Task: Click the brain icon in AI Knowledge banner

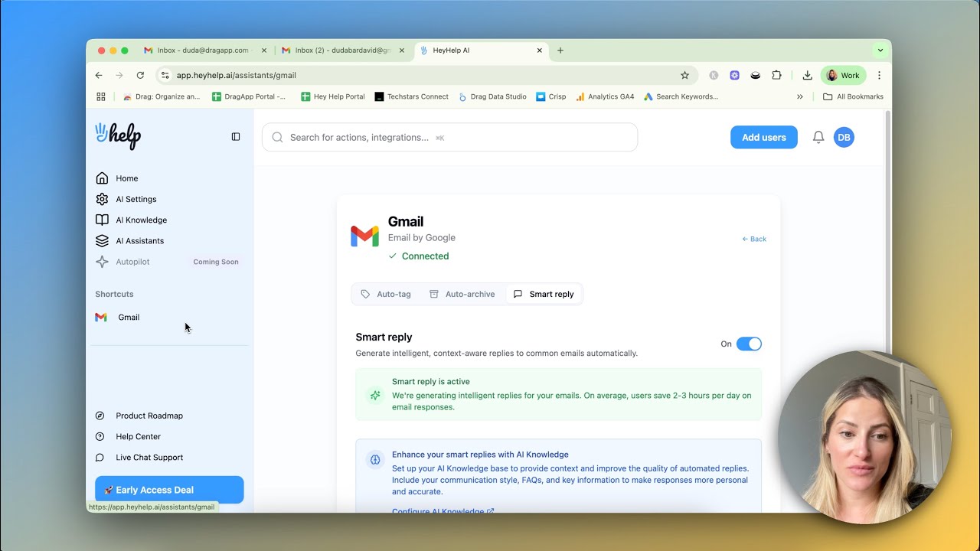Action: (x=375, y=460)
